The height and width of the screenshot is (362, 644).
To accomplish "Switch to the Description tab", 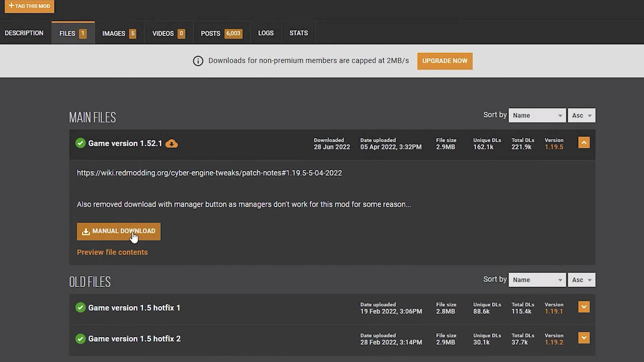I will [x=24, y=33].
